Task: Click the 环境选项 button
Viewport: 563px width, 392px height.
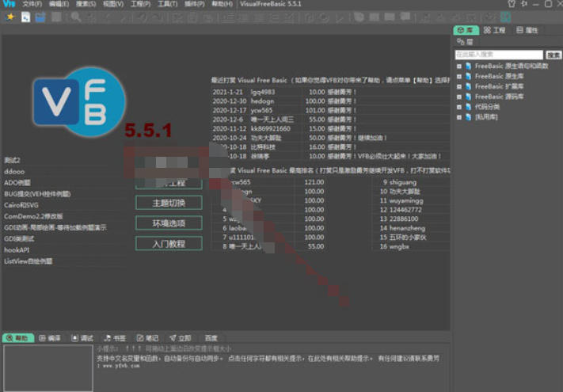Action: 169,223
